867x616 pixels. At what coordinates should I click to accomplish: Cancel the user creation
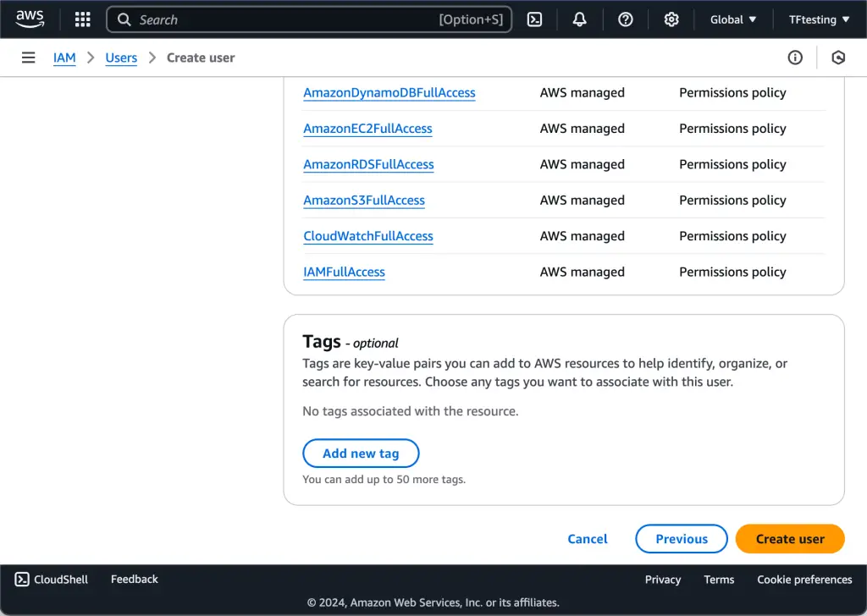(587, 538)
